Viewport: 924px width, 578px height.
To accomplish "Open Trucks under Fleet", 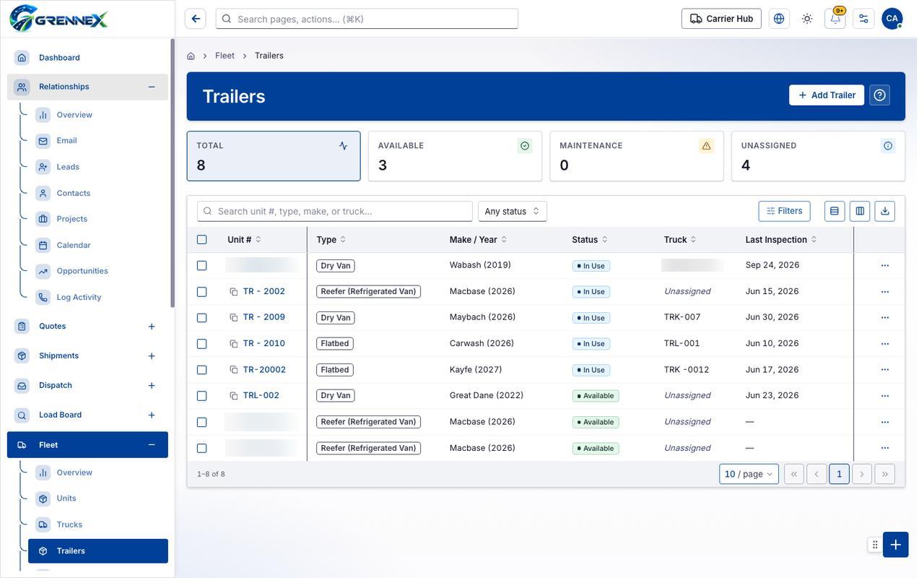I will pos(97,525).
